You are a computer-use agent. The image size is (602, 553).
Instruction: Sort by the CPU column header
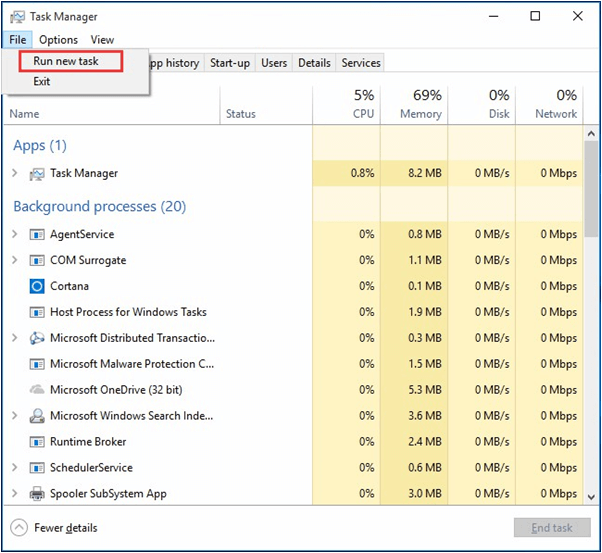point(346,105)
